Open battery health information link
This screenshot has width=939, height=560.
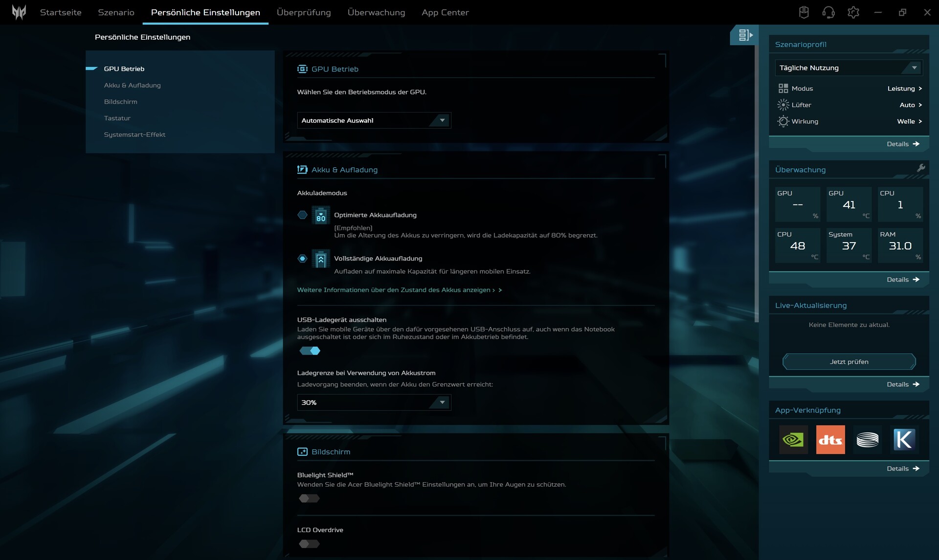[399, 290]
